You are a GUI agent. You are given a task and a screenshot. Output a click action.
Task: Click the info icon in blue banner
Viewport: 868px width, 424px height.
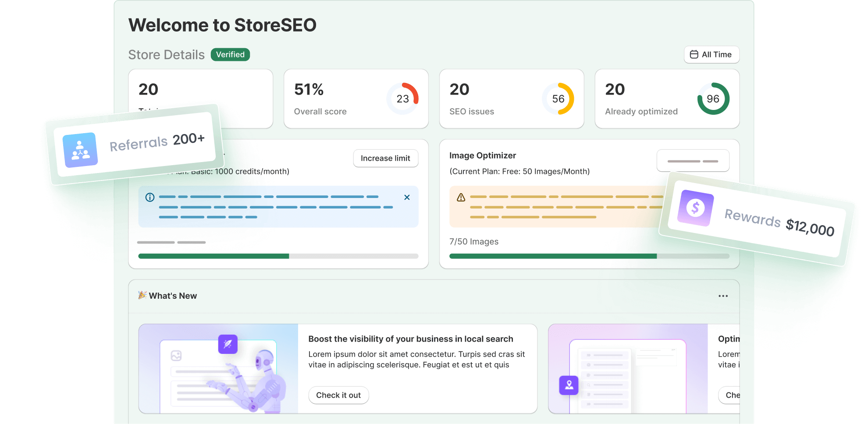tap(150, 197)
